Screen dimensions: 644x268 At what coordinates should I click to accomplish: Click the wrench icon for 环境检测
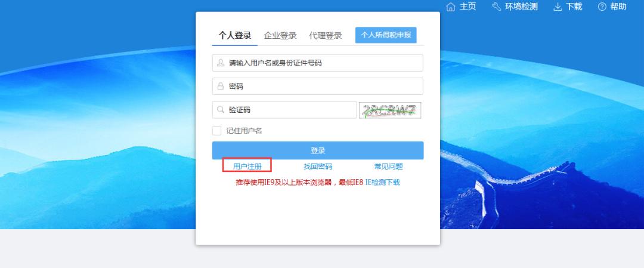click(x=497, y=7)
